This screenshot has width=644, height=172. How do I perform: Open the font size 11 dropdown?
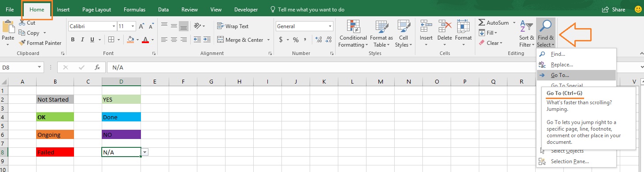pos(133,26)
